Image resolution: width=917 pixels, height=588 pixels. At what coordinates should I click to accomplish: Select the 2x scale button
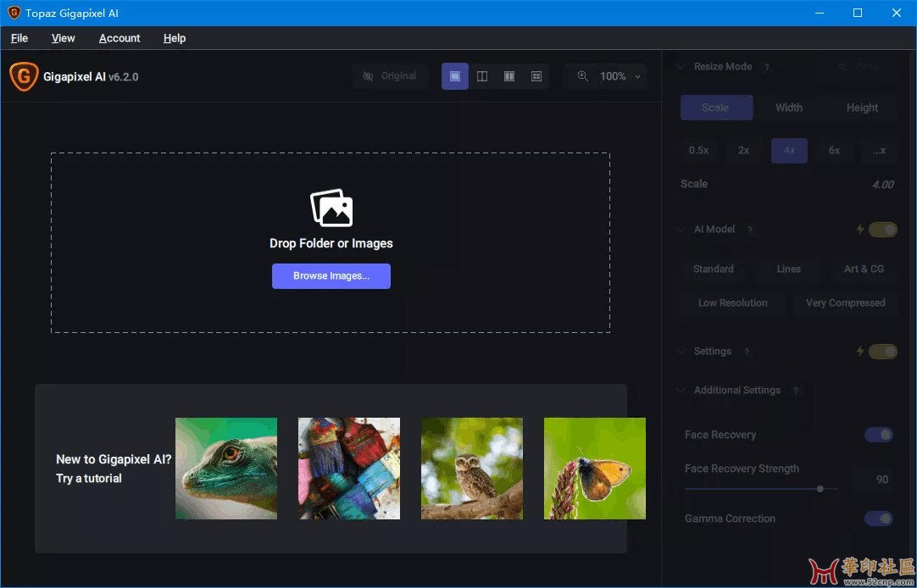pos(743,151)
